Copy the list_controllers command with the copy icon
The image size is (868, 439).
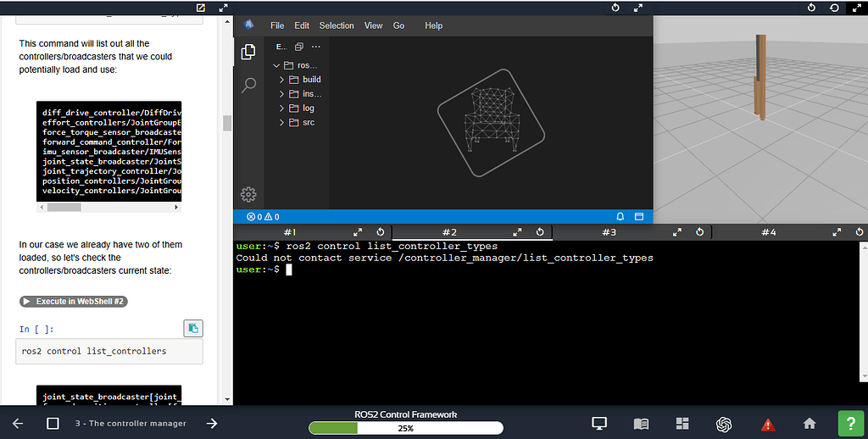click(193, 328)
